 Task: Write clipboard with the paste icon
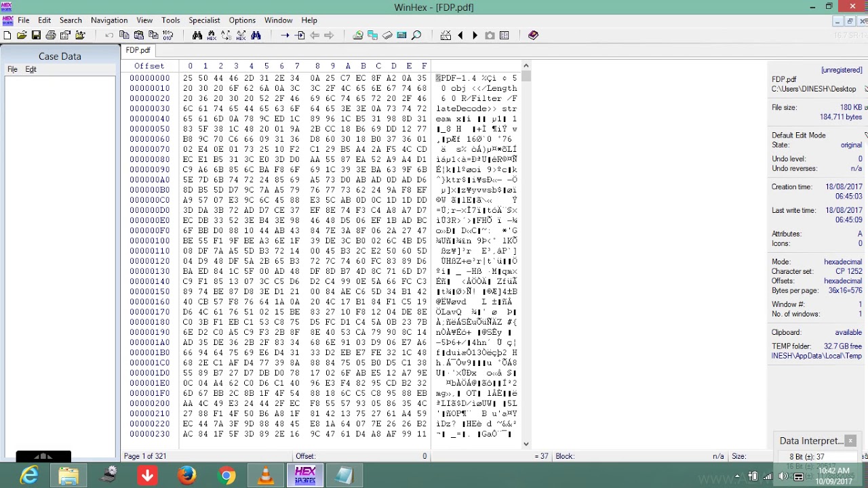139,35
